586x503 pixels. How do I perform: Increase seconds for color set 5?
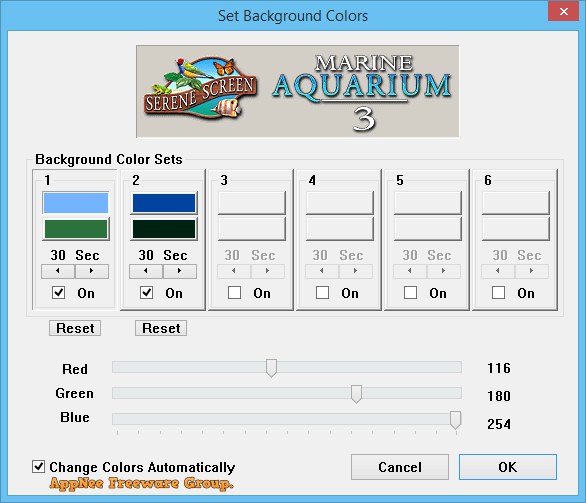[x=444, y=271]
